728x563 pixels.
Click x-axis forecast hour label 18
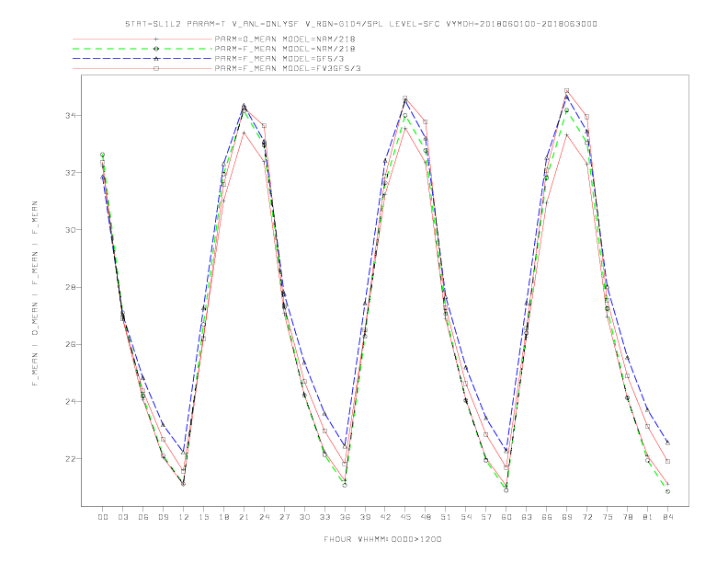(223, 517)
